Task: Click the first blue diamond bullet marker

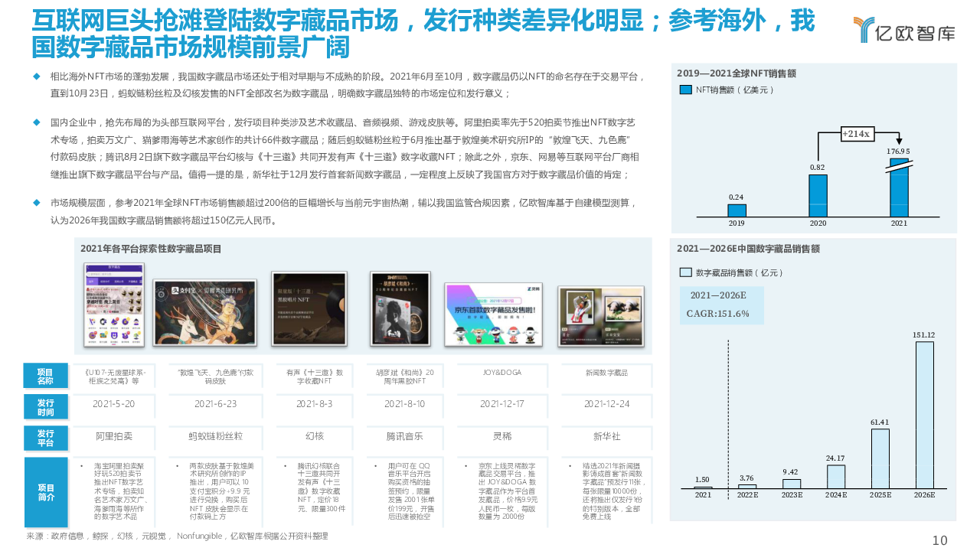Action: [36, 76]
